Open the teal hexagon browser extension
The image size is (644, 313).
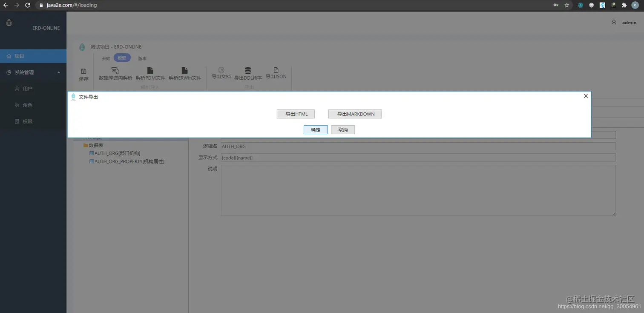tap(580, 5)
